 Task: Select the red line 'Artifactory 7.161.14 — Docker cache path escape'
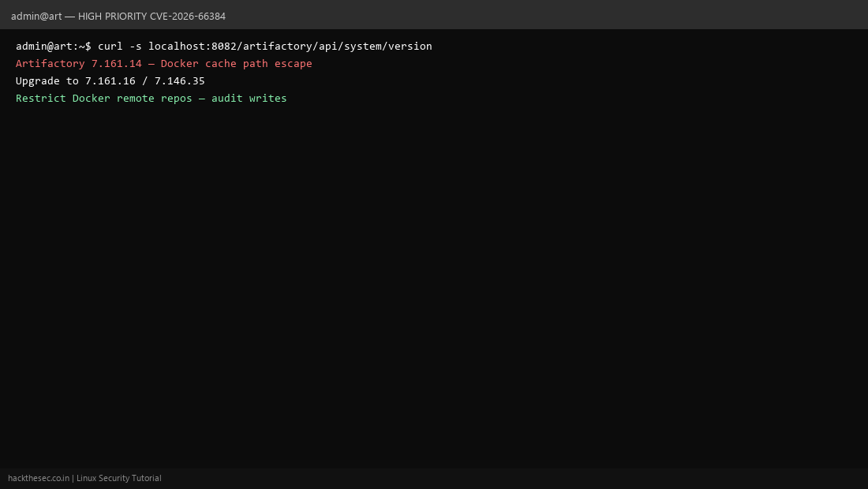click(x=164, y=64)
